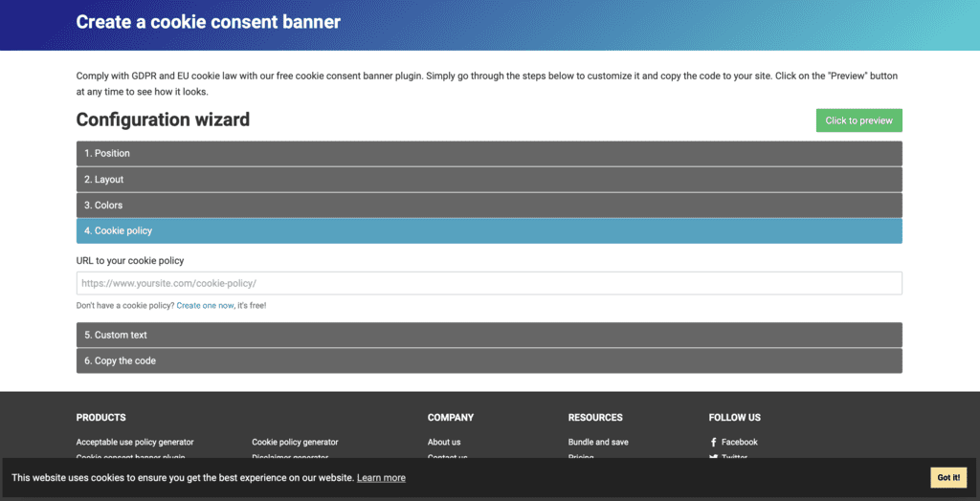Collapse the 4. Cookie policy section

pyautogui.click(x=488, y=231)
